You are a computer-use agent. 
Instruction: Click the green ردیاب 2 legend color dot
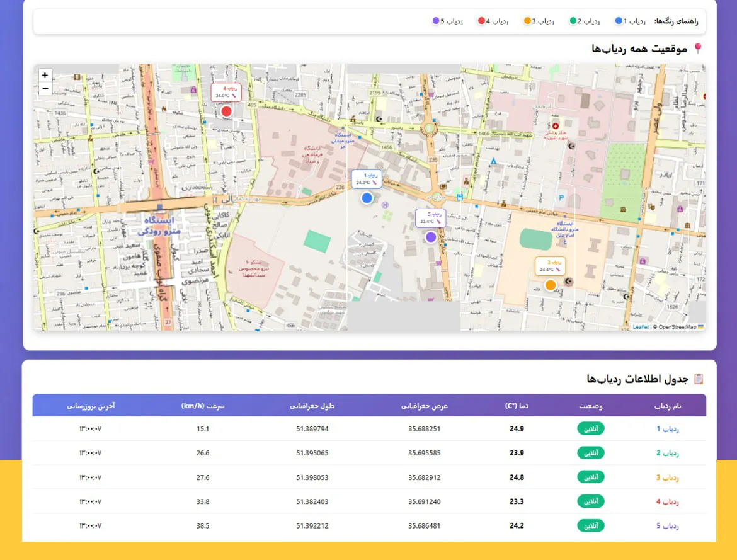click(573, 21)
